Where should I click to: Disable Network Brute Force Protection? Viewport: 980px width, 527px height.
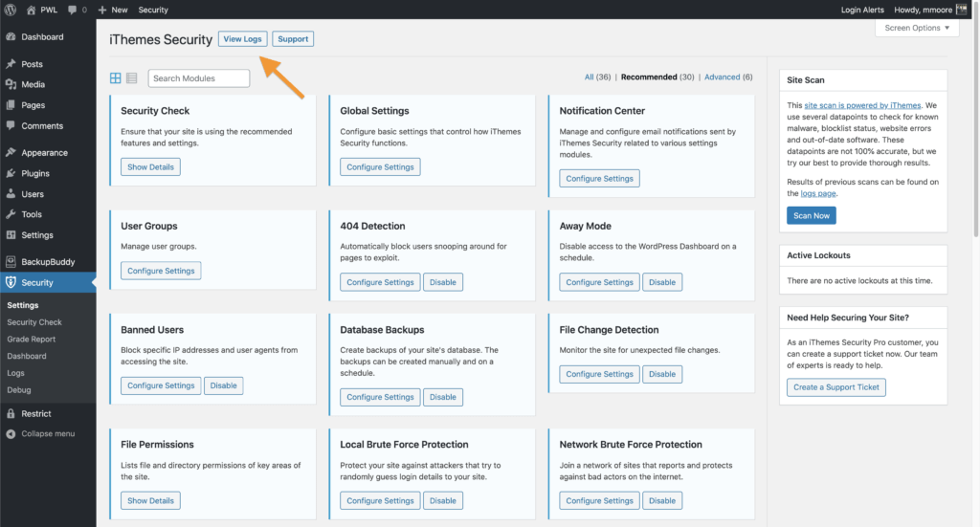(x=662, y=501)
